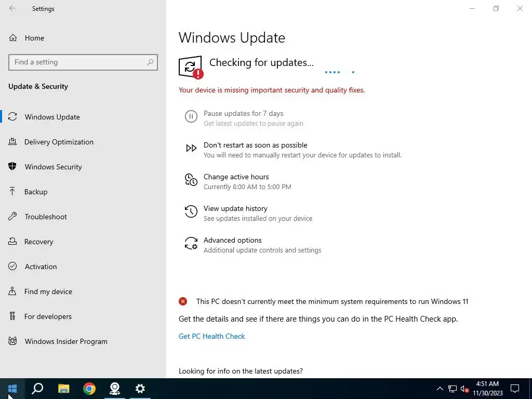
Task: Click the Settings gear in taskbar
Action: pyautogui.click(x=140, y=389)
